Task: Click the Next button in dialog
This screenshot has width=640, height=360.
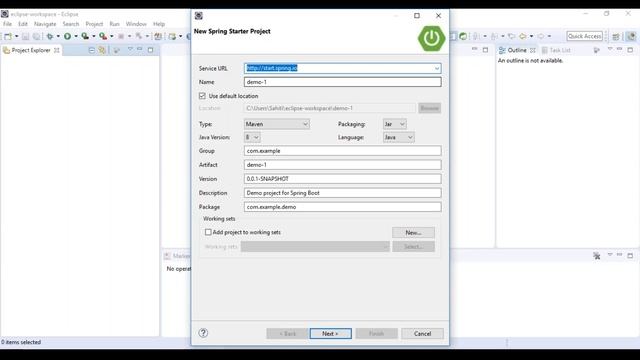Action: 330,333
